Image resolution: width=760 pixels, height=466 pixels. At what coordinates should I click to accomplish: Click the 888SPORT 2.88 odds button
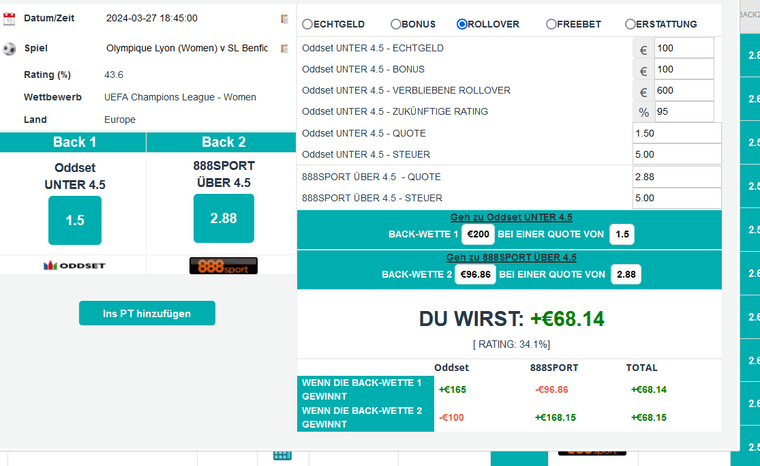tap(223, 218)
